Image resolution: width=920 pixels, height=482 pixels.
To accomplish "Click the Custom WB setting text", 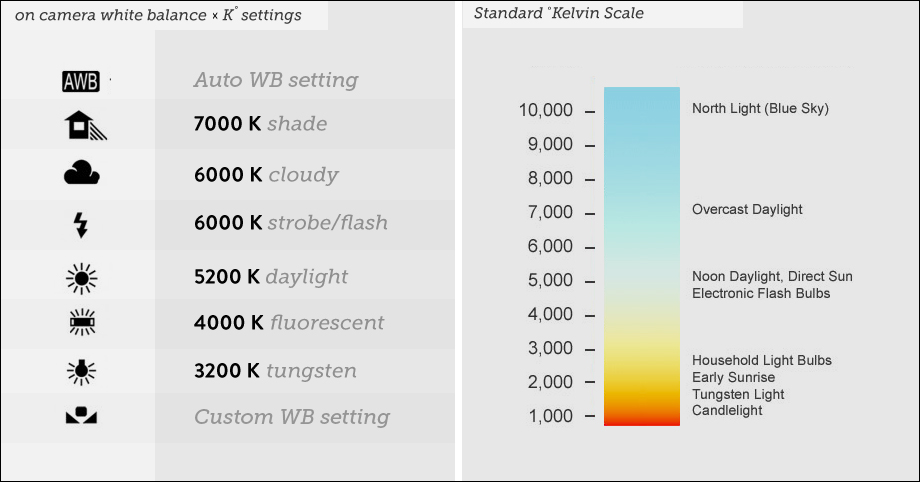I will [x=292, y=417].
